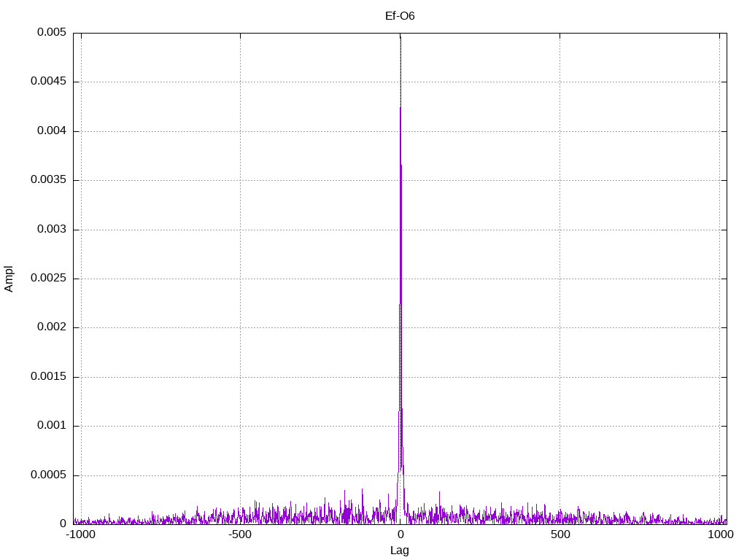This screenshot has width=747, height=560.
Task: Click the plot title Ef-O6
Action: [400, 16]
